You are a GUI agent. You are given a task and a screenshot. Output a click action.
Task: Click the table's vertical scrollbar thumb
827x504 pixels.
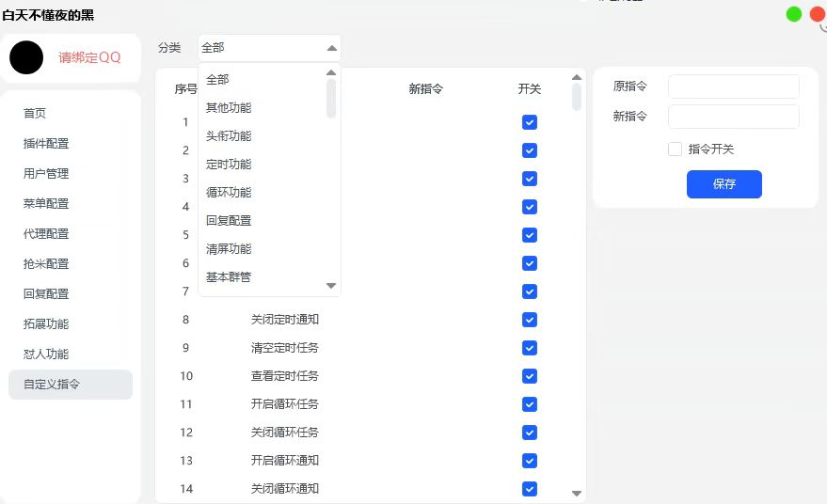pos(577,97)
